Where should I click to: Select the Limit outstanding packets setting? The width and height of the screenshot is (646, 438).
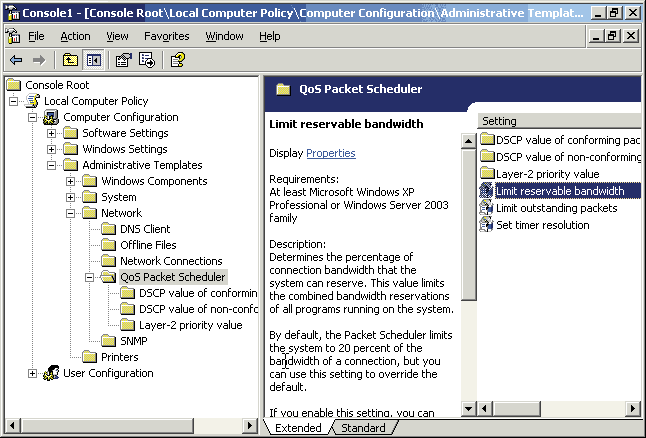point(556,208)
